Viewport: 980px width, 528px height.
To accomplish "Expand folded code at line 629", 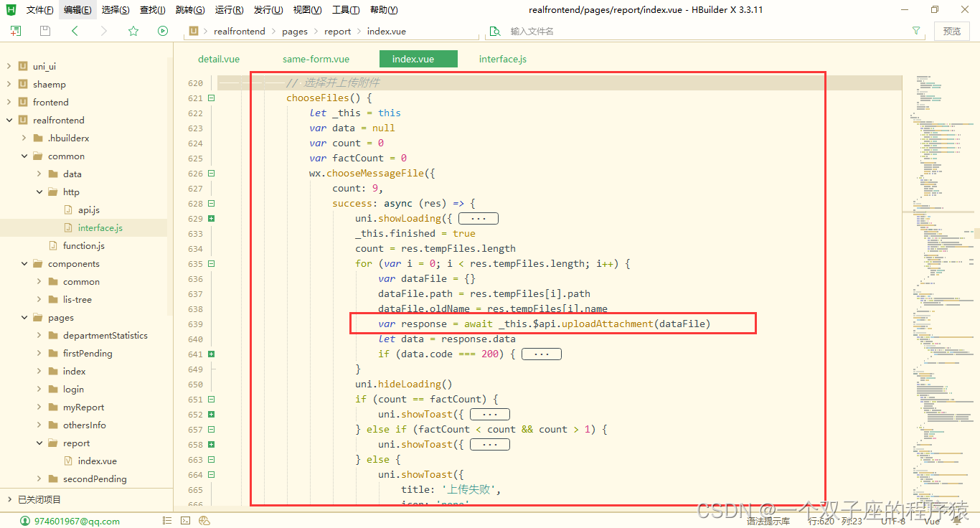I will pyautogui.click(x=212, y=219).
